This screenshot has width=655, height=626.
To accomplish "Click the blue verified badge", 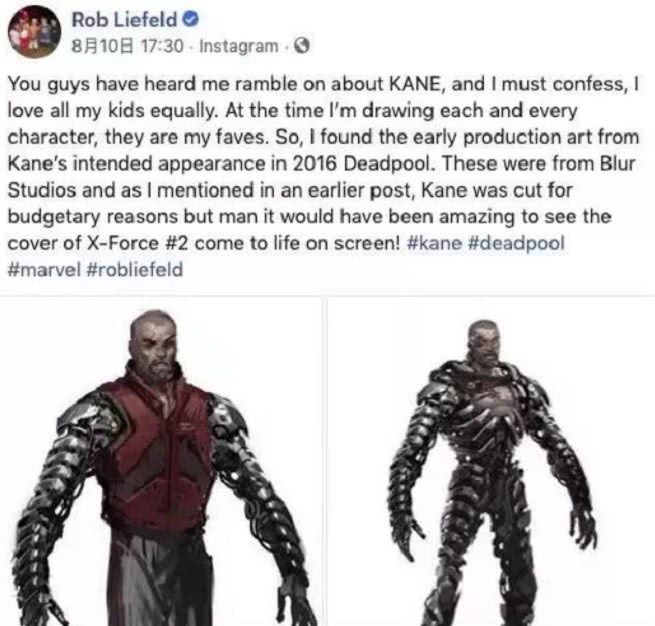I will click(191, 20).
